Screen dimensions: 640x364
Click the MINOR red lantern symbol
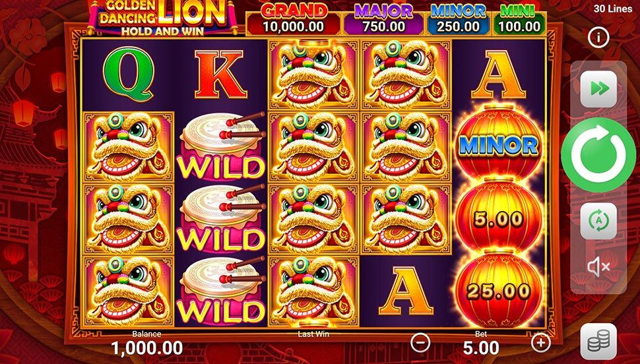pos(499,145)
